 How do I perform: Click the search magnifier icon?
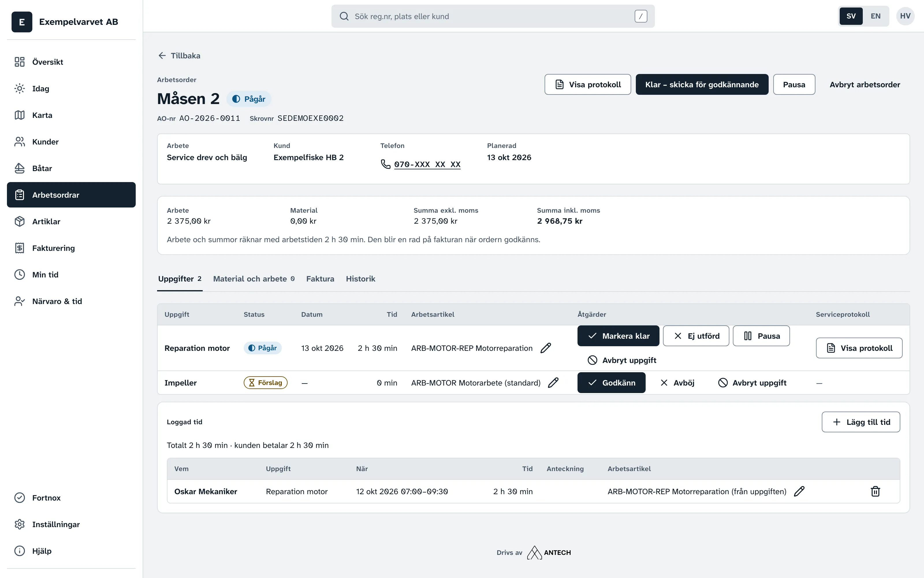tap(344, 16)
